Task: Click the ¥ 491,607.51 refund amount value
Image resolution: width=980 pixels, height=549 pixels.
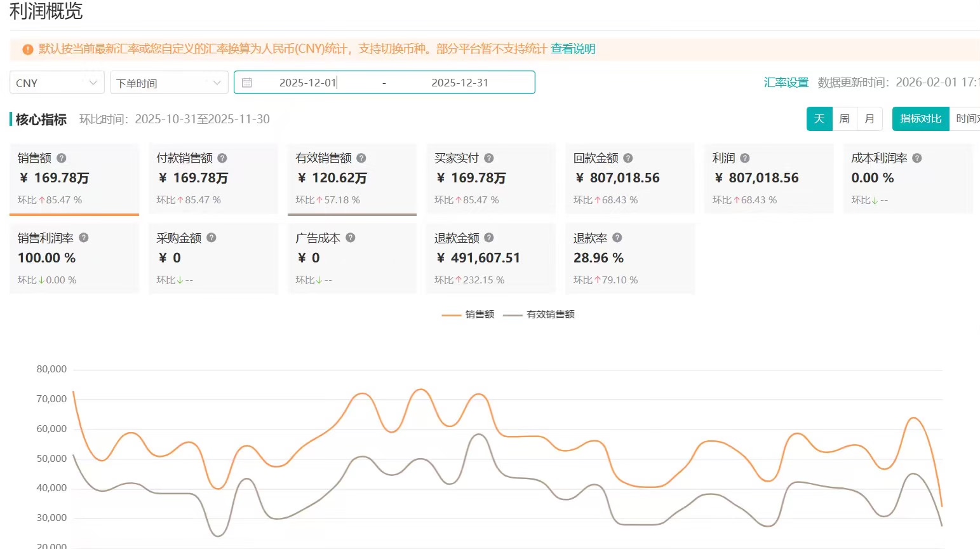Action: pyautogui.click(x=478, y=258)
